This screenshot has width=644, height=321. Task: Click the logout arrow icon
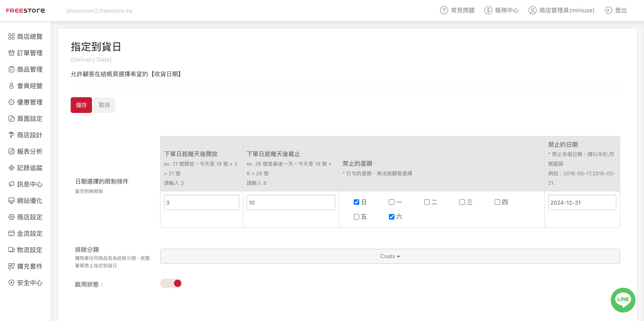coord(608,10)
